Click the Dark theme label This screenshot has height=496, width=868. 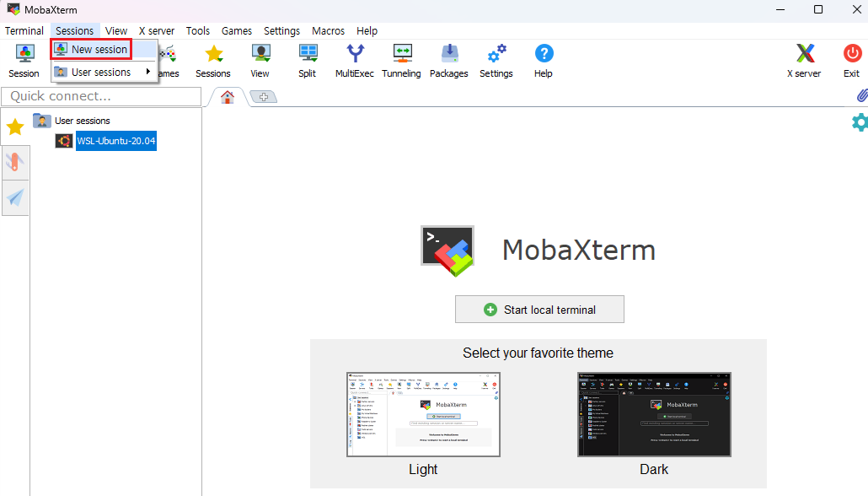pyautogui.click(x=654, y=469)
